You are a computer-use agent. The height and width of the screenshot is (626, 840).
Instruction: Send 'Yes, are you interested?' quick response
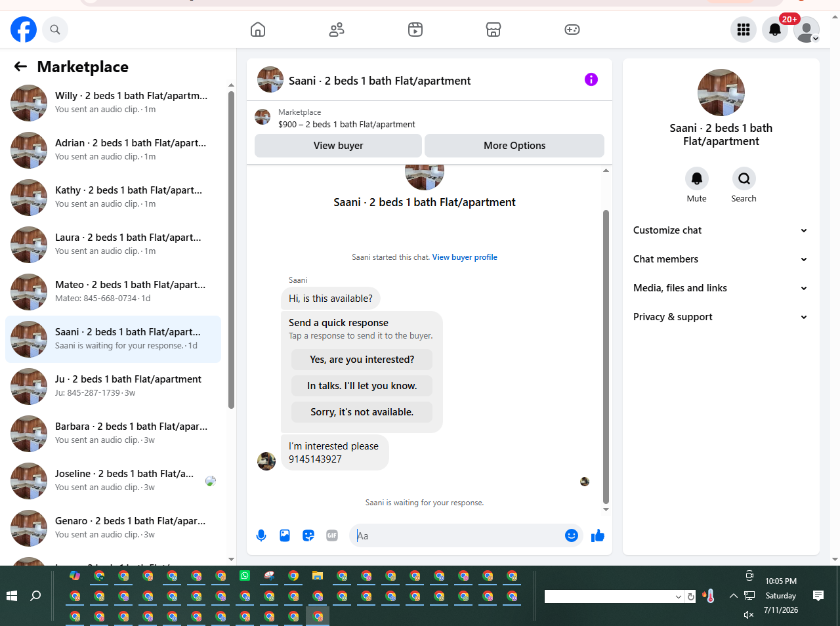click(362, 360)
